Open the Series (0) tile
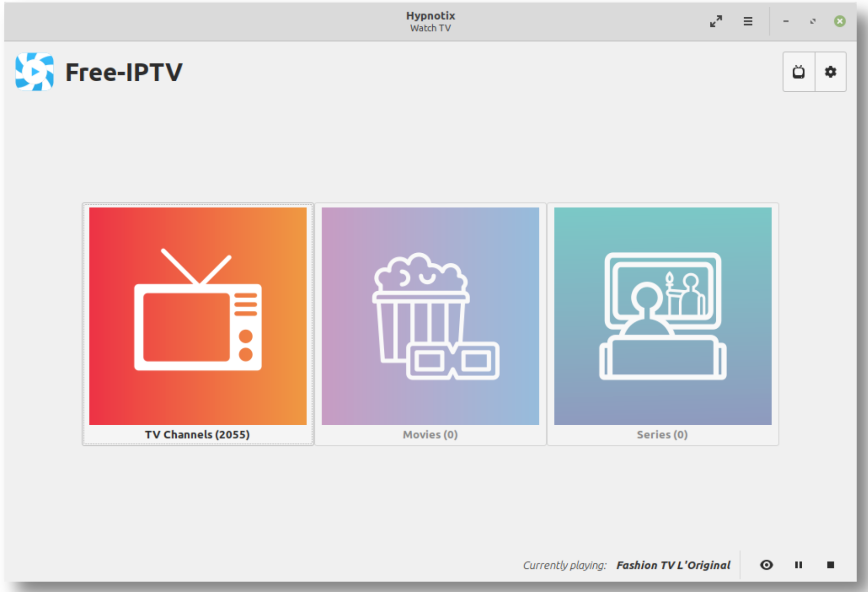 662,324
